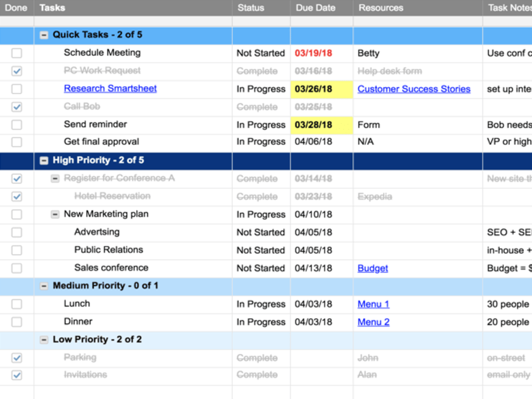
Task: Select the Lunch task cell
Action: click(x=133, y=304)
